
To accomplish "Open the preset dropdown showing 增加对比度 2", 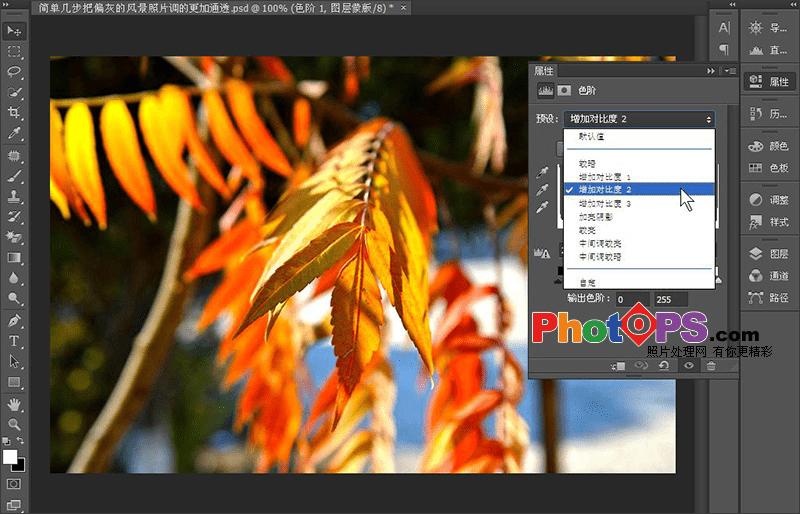I will coord(639,119).
